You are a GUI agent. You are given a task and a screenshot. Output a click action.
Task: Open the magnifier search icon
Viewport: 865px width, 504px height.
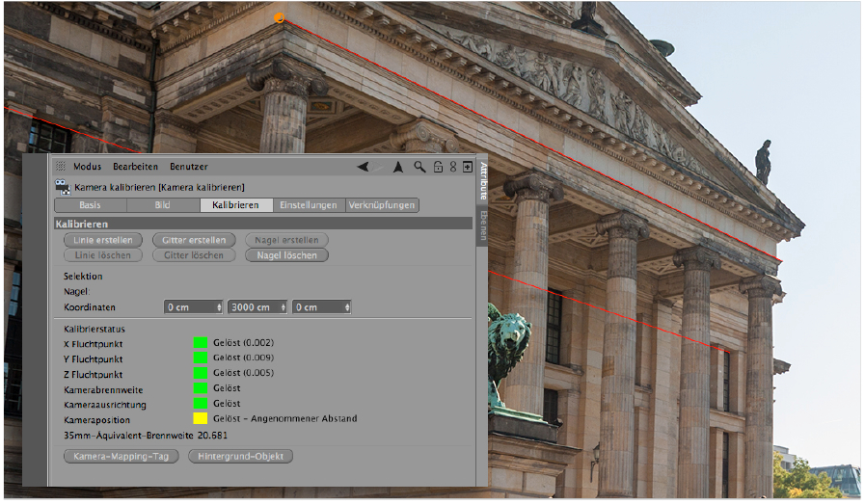[x=419, y=167]
